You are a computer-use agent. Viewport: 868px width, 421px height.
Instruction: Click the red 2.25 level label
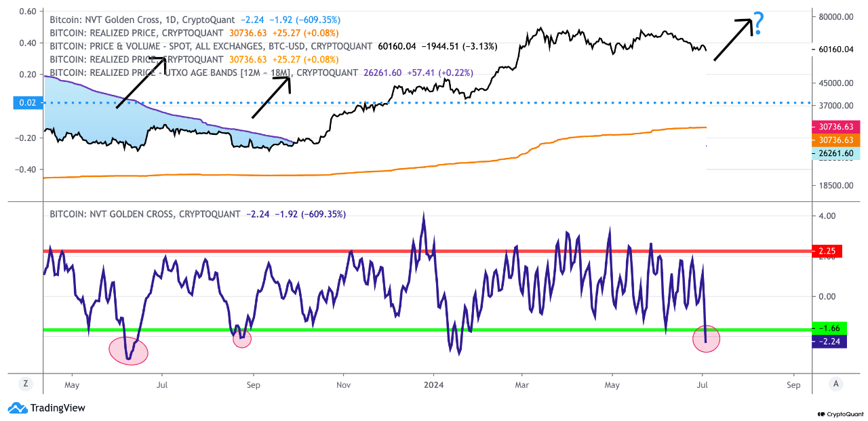827,251
